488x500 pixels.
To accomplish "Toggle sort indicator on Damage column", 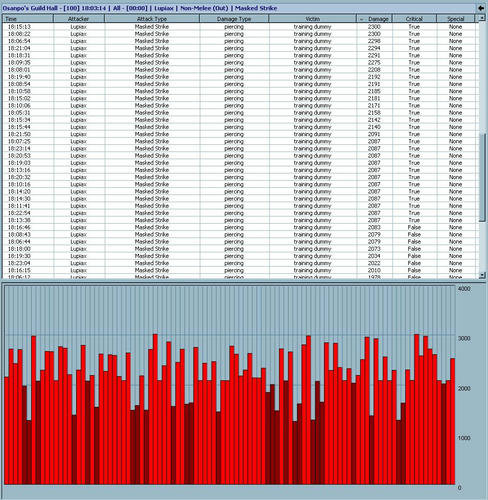I will pyautogui.click(x=362, y=19).
